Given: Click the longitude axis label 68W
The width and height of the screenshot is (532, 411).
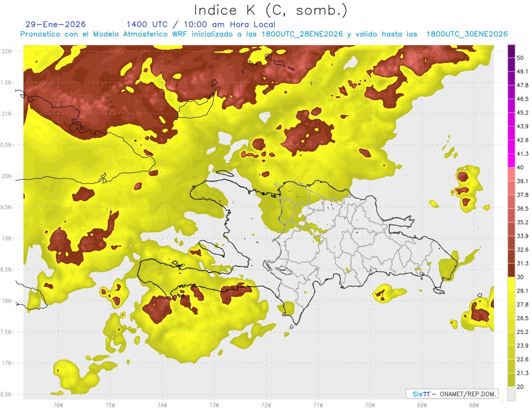Looking at the screenshot, I should pos(473,405).
